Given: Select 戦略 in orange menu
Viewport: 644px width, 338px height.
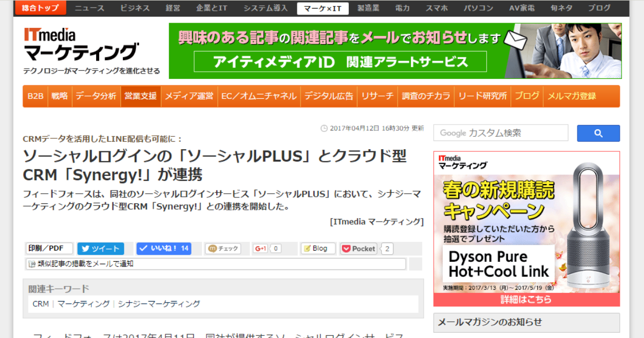Looking at the screenshot, I should pyautogui.click(x=60, y=96).
